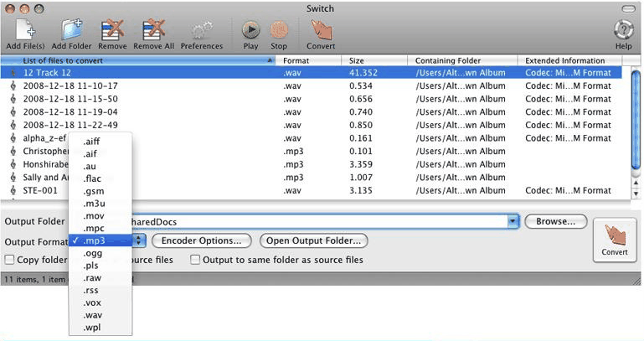Toggle the Copy folder structure checkbox

[10, 260]
